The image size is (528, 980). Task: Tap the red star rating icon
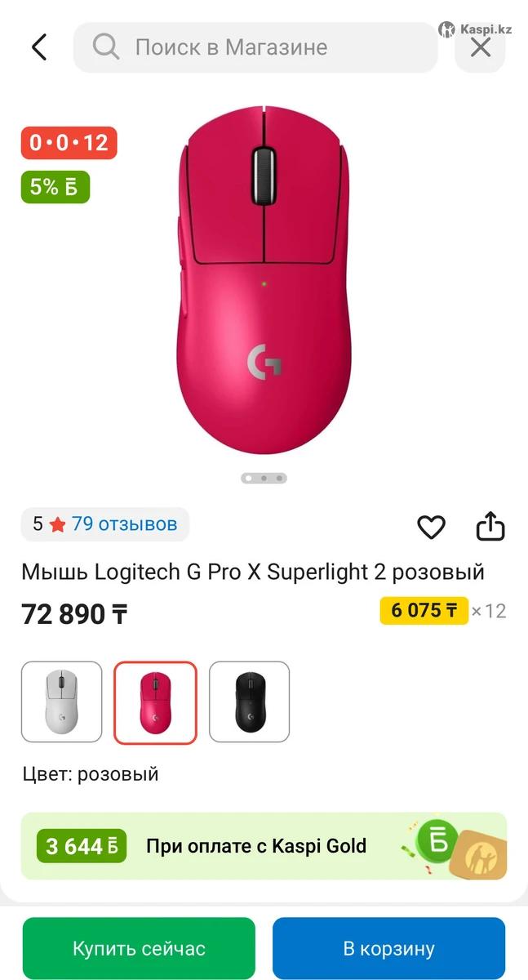[57, 525]
